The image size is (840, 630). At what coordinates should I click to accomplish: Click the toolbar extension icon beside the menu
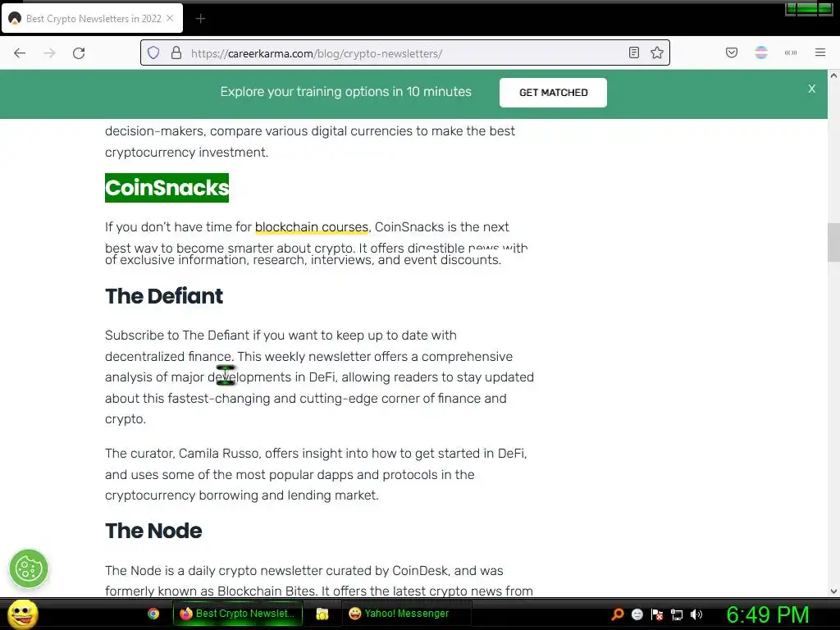pos(790,52)
